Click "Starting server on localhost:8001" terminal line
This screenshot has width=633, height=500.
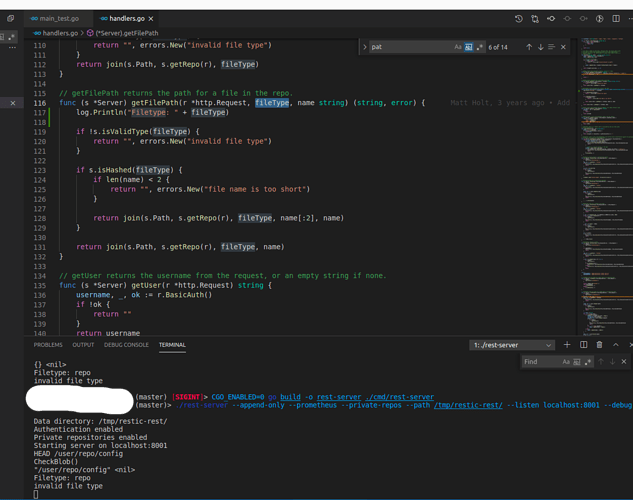click(100, 446)
